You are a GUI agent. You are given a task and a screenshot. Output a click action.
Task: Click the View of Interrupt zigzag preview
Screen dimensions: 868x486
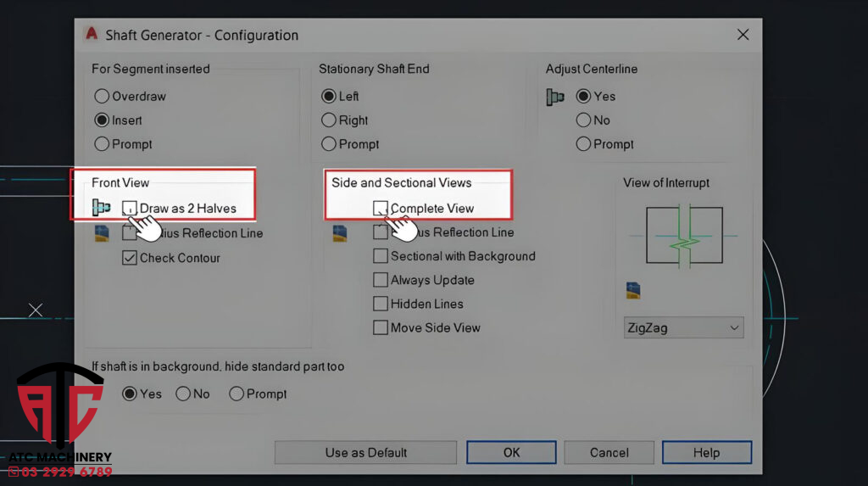point(684,235)
